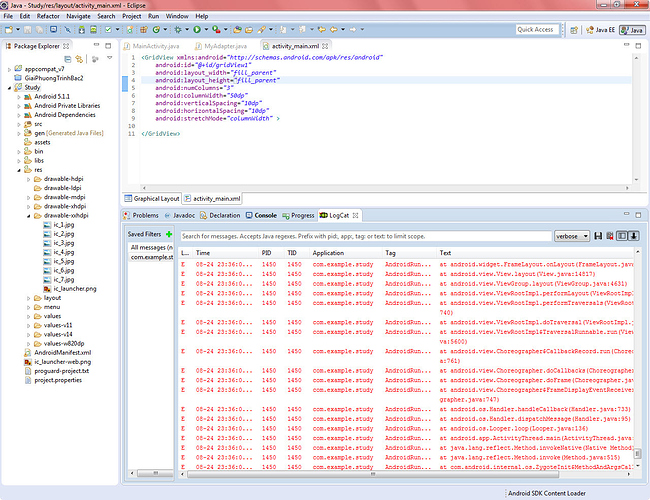
Task: Clear the LogCat log
Action: (x=609, y=236)
